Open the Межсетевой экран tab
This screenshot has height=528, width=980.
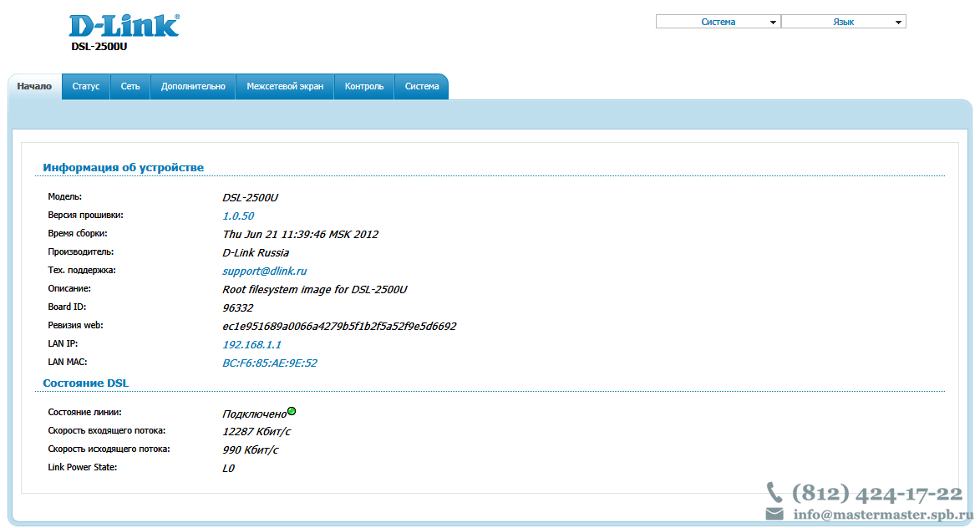click(285, 86)
